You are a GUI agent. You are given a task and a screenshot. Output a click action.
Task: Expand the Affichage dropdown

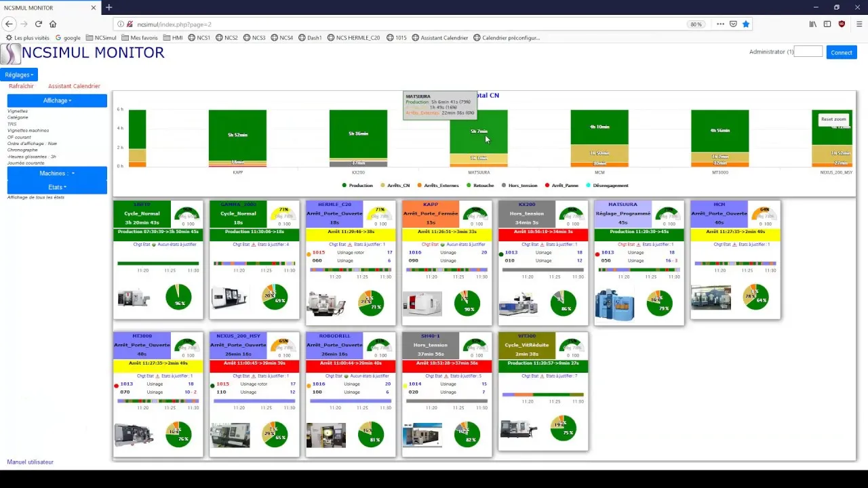coord(57,100)
